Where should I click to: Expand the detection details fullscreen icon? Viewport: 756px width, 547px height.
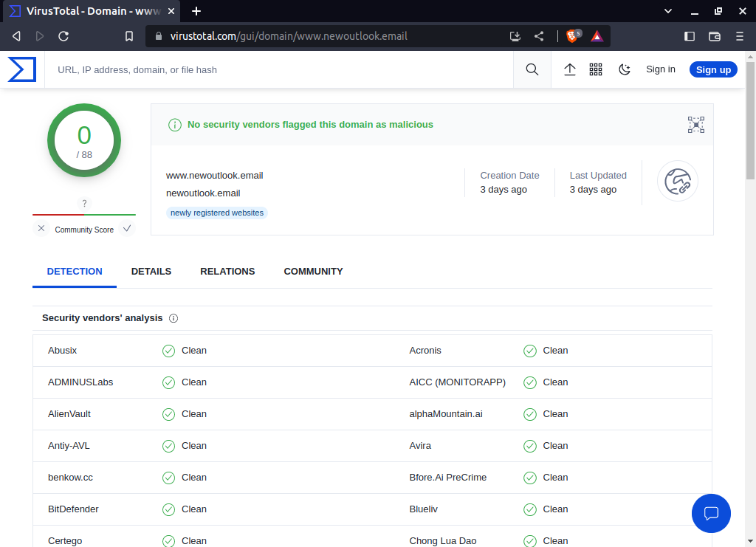click(695, 125)
